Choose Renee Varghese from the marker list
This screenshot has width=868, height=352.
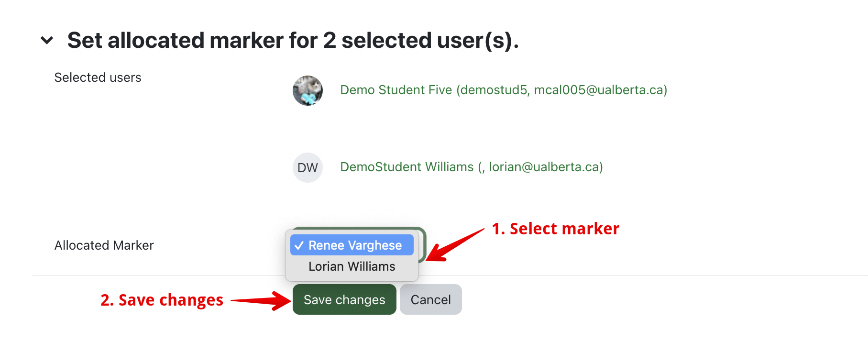tap(355, 245)
